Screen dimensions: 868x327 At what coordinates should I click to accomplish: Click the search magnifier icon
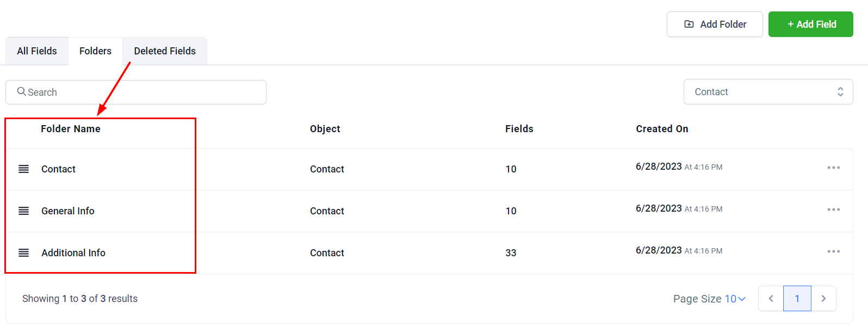[x=22, y=92]
